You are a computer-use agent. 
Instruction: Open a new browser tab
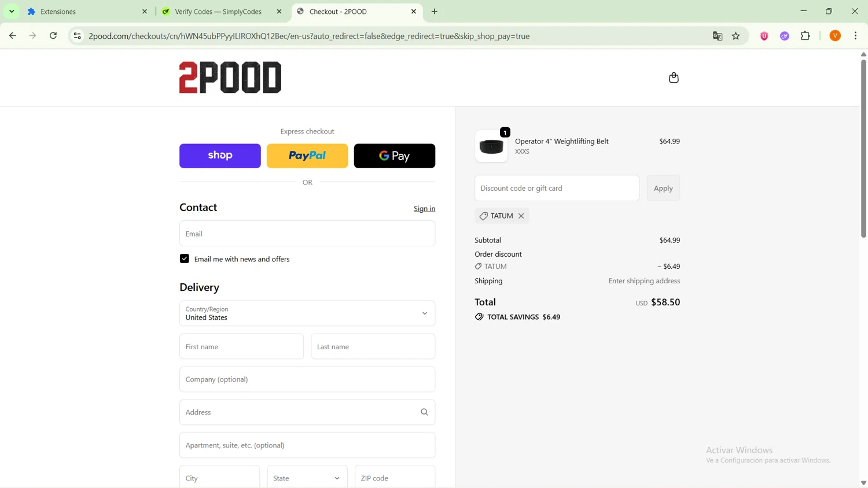pos(435,12)
